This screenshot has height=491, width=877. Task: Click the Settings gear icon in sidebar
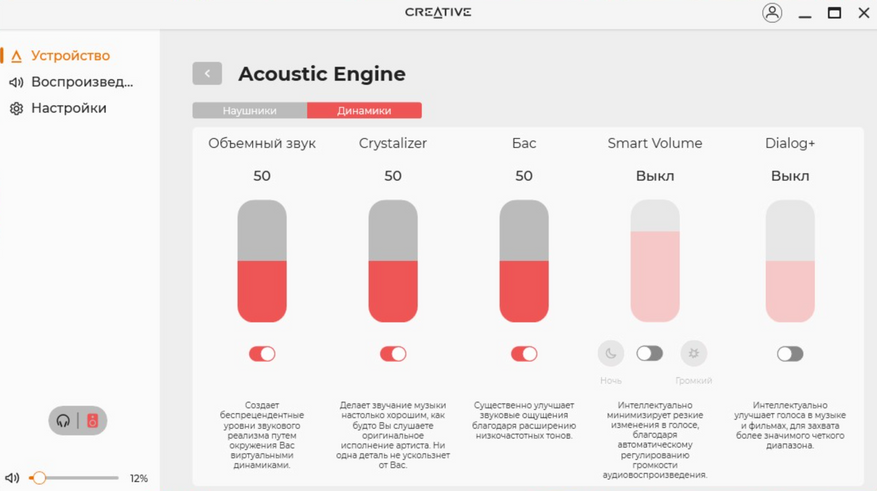tap(16, 109)
